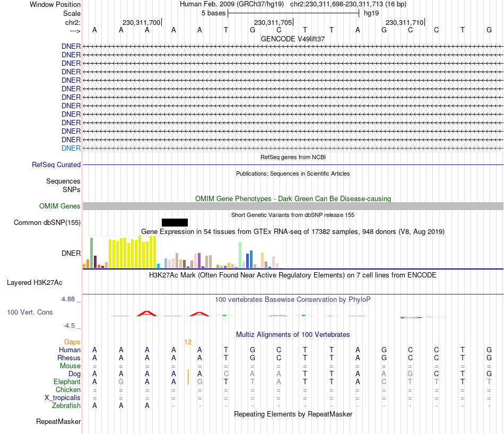Click the SNPs track label
Screen dimensions: 504x434
click(x=72, y=189)
